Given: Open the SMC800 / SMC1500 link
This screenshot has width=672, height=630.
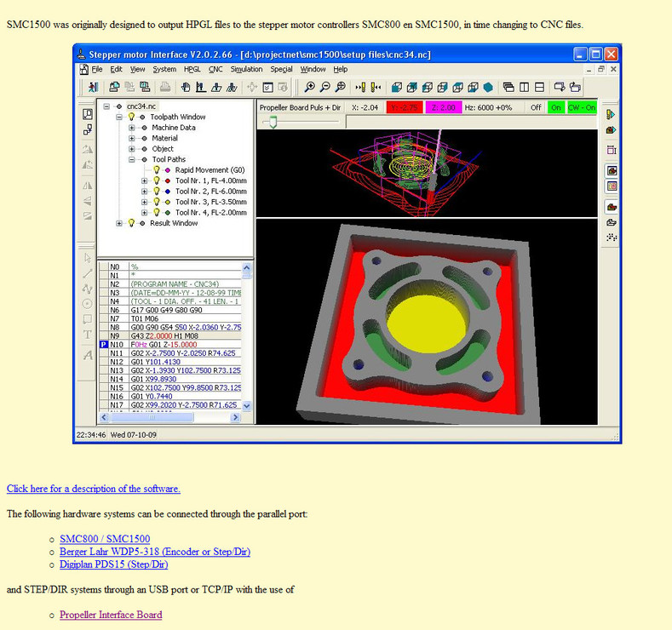Looking at the screenshot, I should coord(105,539).
